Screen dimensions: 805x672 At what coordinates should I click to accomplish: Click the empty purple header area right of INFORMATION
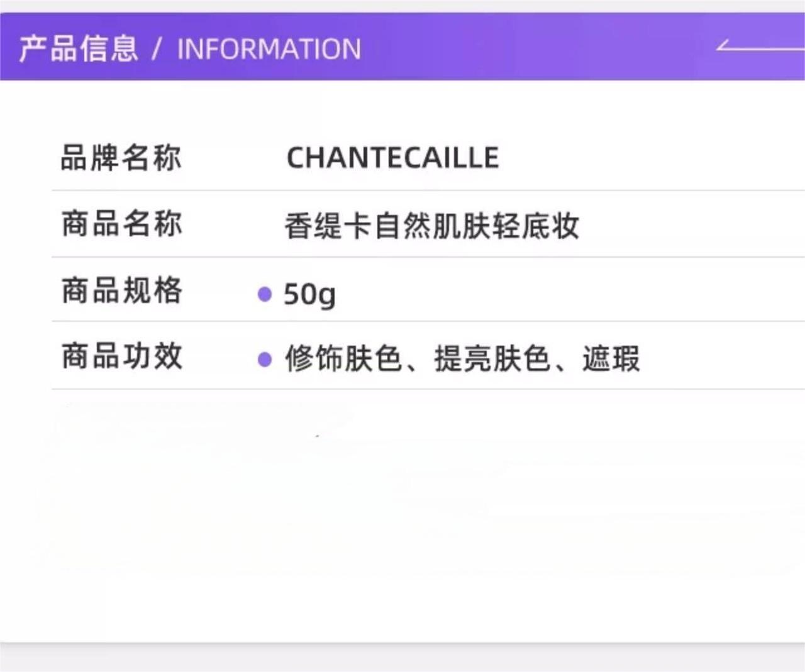pos(535,49)
